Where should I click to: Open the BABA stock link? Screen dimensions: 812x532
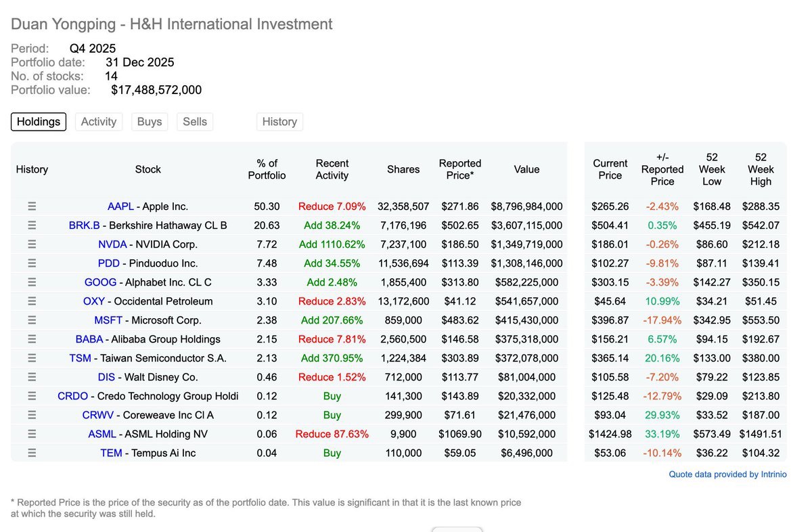pos(89,339)
